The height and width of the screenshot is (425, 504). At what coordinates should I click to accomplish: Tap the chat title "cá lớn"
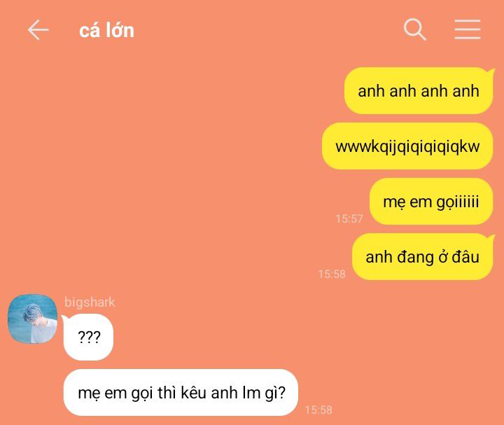pyautogui.click(x=106, y=30)
